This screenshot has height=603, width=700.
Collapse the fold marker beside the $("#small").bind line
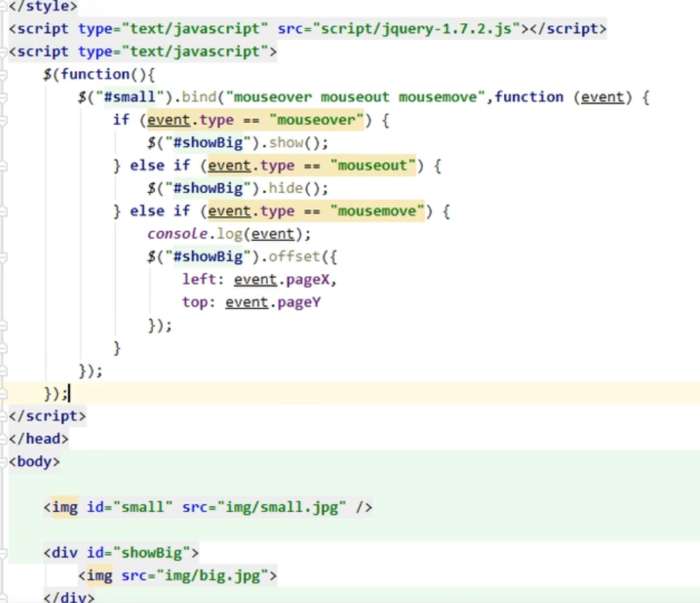(3, 97)
